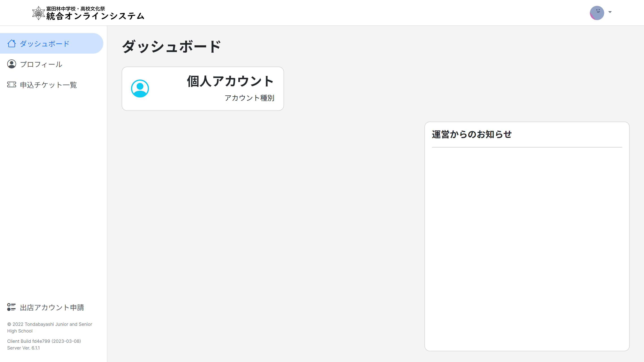
Task: Click the smiley user avatar in header
Action: tap(597, 13)
